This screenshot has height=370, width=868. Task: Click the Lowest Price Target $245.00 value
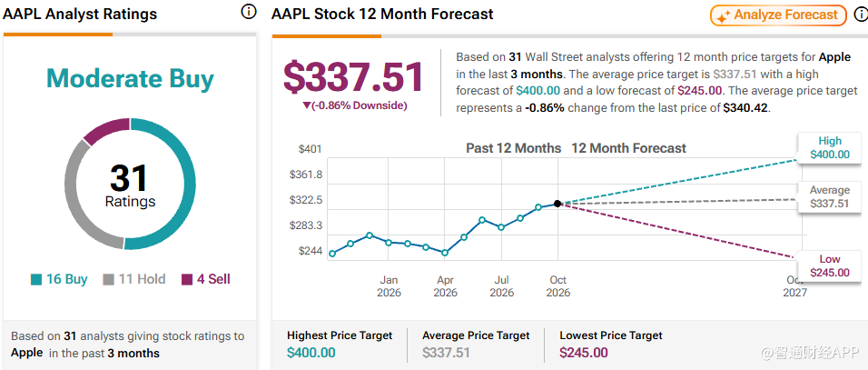pyautogui.click(x=584, y=353)
